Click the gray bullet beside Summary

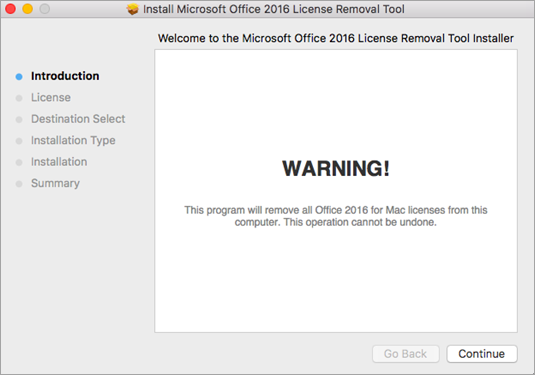[x=19, y=184]
